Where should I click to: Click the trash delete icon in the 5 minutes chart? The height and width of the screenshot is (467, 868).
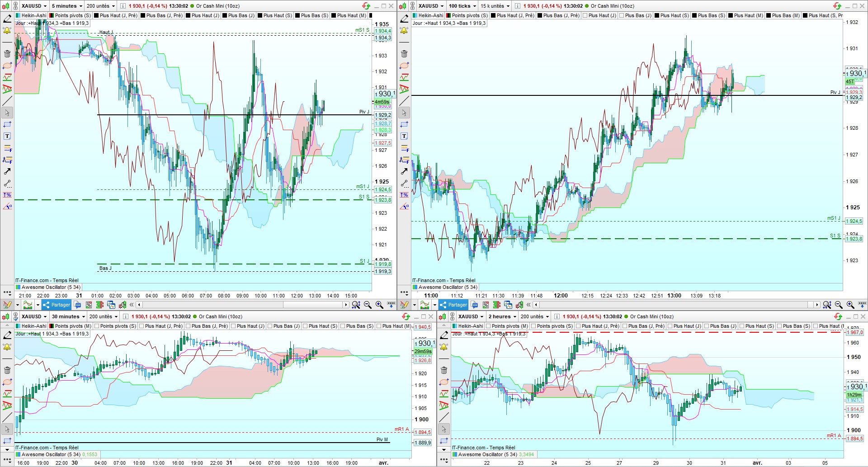pyautogui.click(x=7, y=54)
